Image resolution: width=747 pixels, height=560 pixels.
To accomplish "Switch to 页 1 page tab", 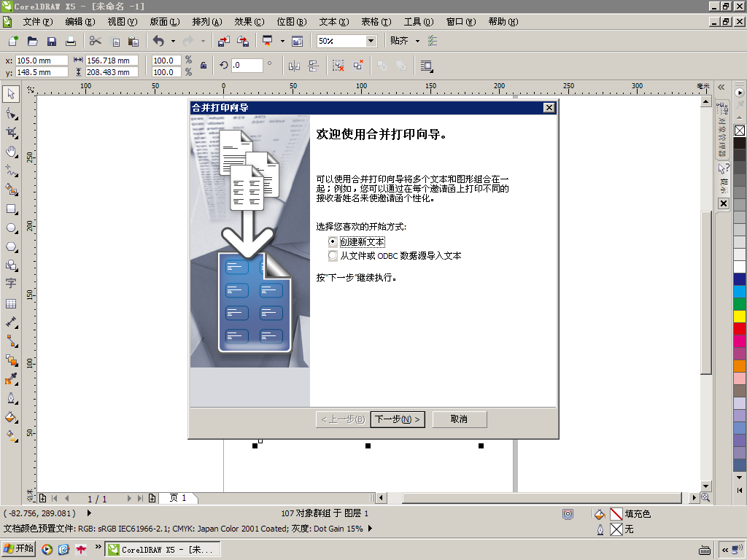I will tap(178, 498).
